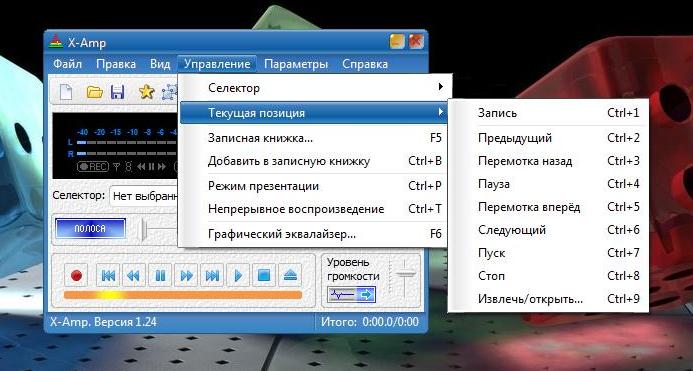Choose Перемотка вперёд in the submenu
The width and height of the screenshot is (693, 371).
tap(548, 207)
